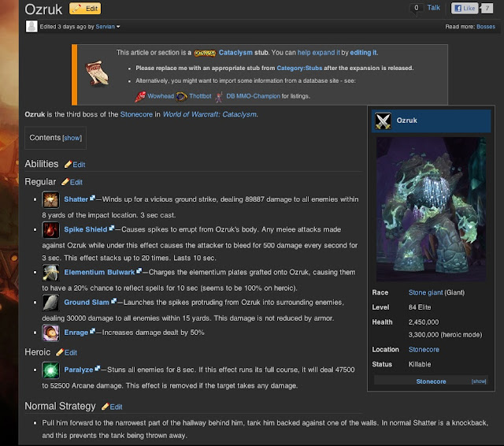Click the Wowhead logo icon
504x446 pixels.
tap(140, 96)
